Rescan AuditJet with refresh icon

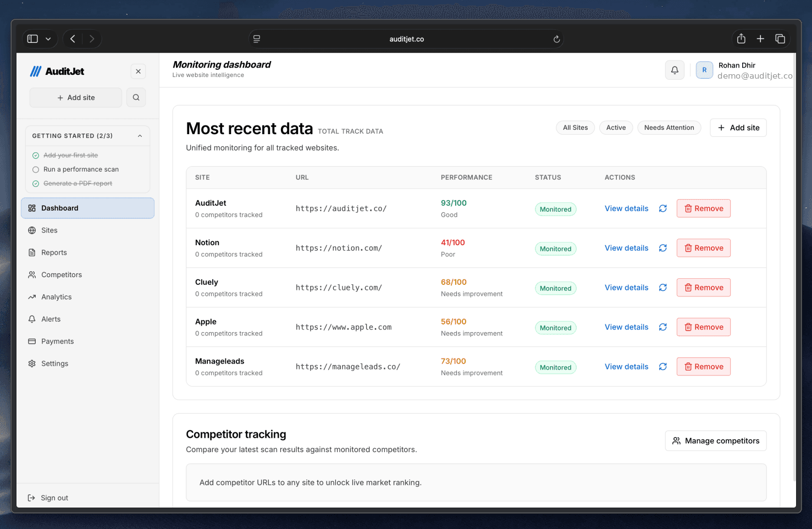click(662, 208)
